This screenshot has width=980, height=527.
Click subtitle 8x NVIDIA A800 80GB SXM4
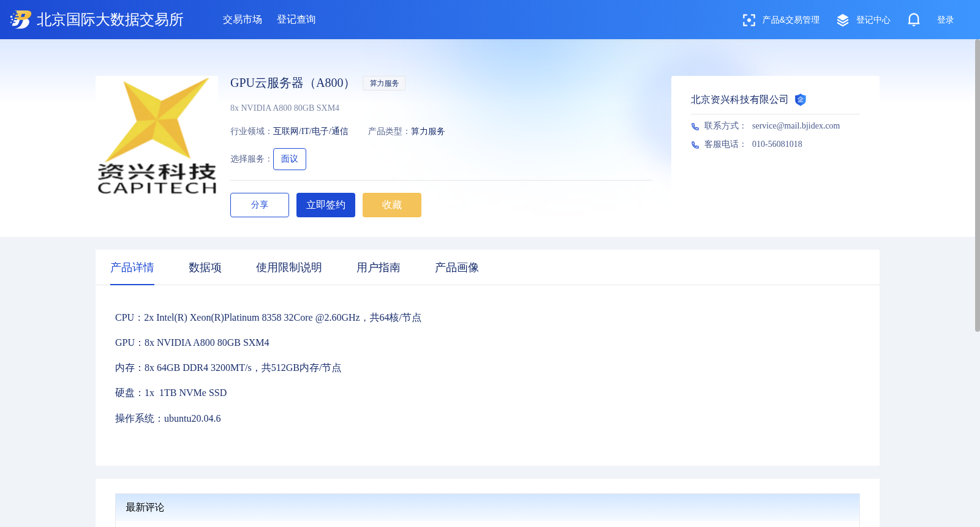[x=285, y=108]
